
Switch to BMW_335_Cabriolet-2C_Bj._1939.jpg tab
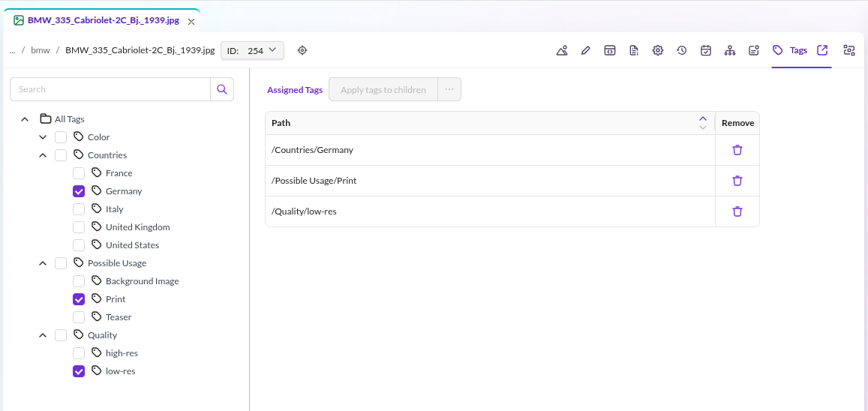pos(103,21)
